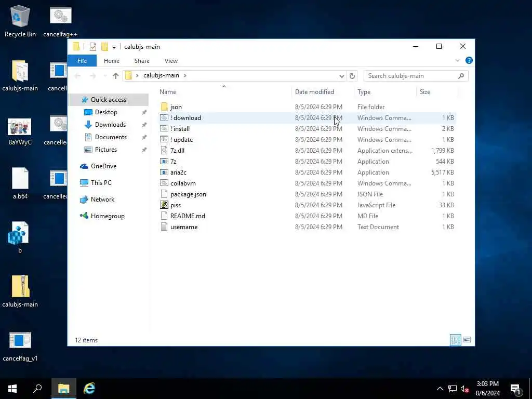
Task: Open the Windows Start menu
Action: pyautogui.click(x=12, y=389)
